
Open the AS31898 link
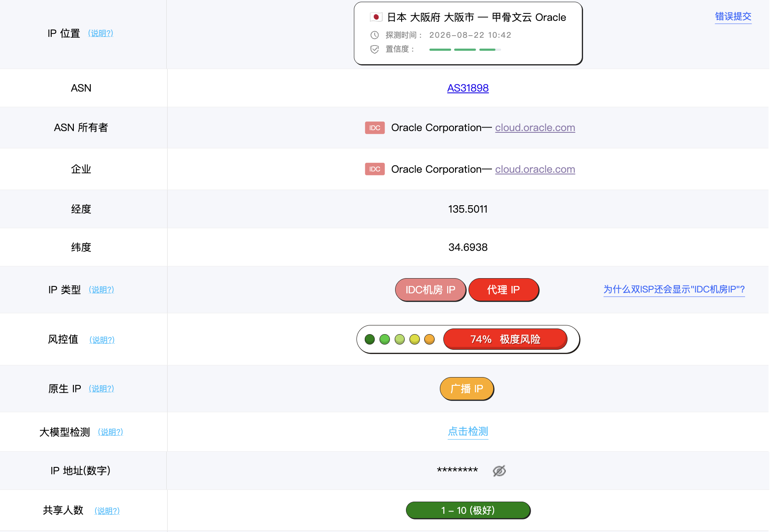tap(468, 88)
